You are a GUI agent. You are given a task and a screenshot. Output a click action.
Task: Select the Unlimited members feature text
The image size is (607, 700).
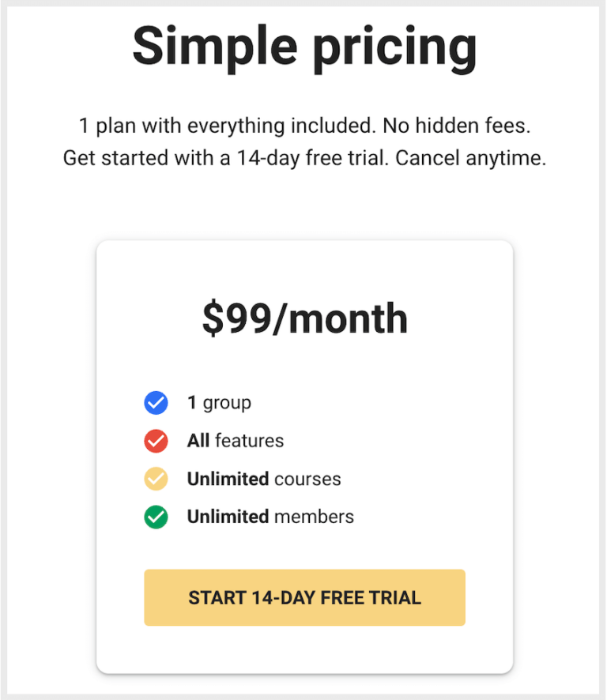click(269, 517)
